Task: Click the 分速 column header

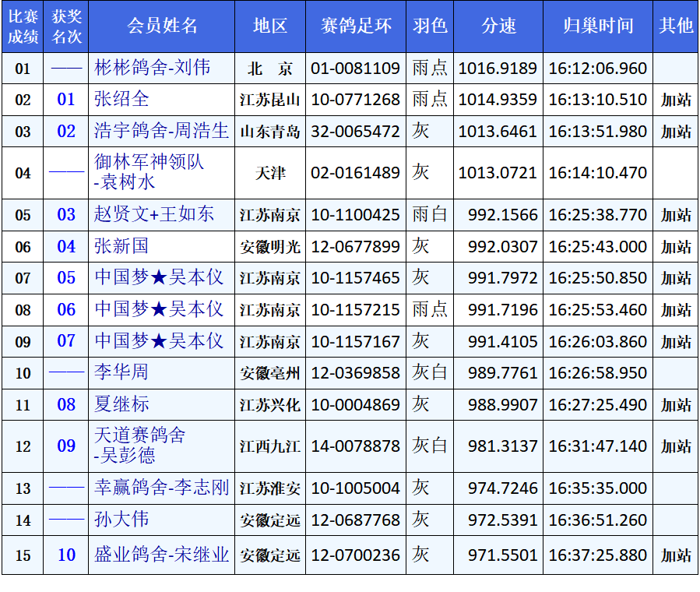Action: coord(498,26)
